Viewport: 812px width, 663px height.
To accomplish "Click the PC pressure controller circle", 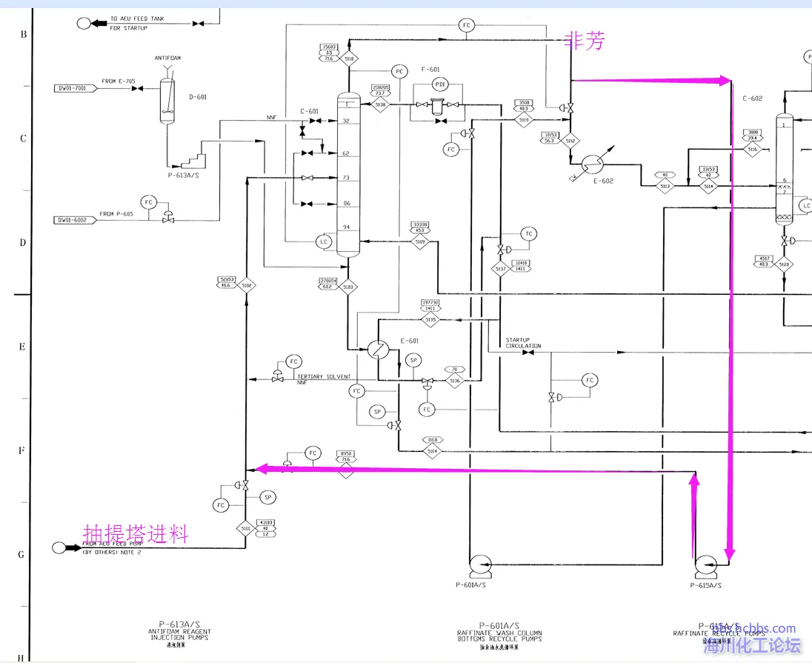I will 399,71.
